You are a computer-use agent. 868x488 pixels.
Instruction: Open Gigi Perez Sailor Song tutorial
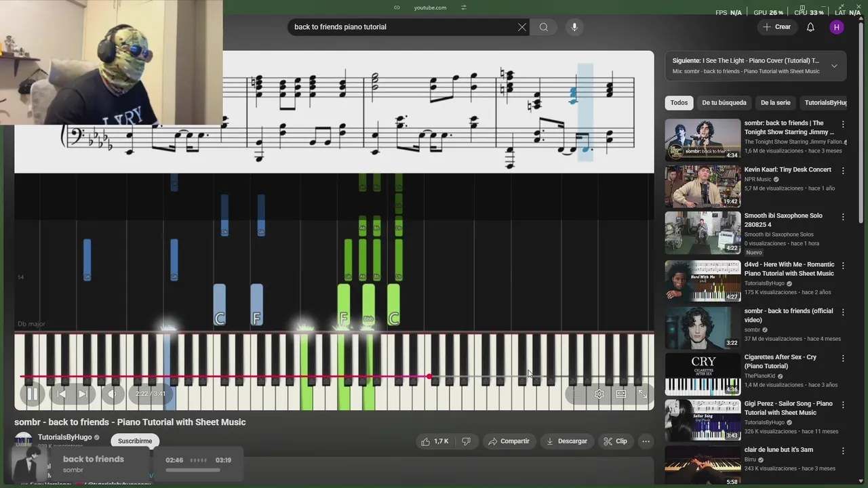coord(703,420)
